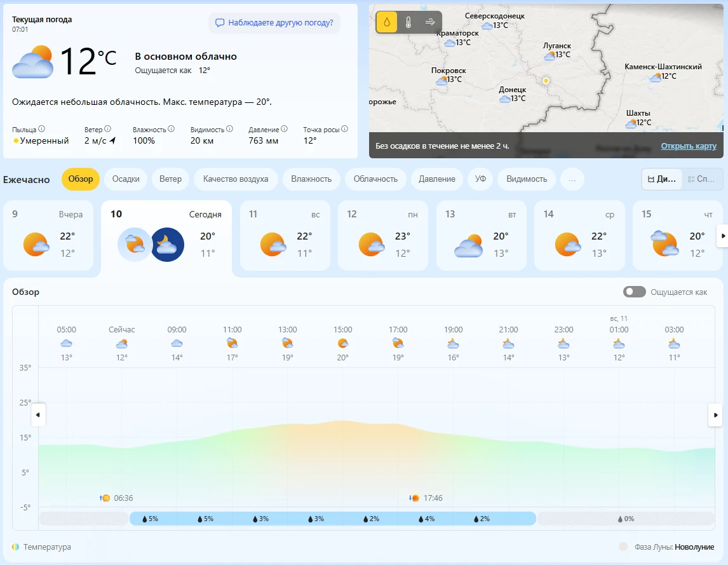Screen dimensions: 728x565
Task: Click the 09:00 hourly cloud icon
Action: [177, 343]
